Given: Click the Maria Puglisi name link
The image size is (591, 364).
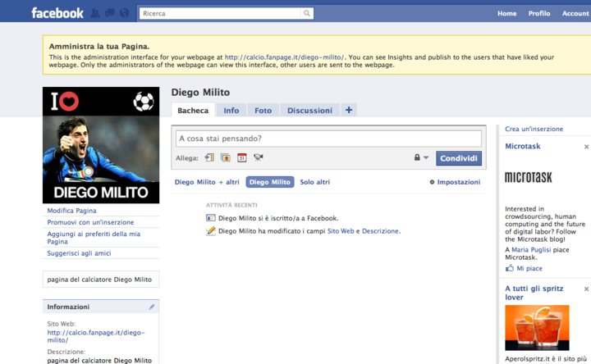Looking at the screenshot, I should (531, 249).
